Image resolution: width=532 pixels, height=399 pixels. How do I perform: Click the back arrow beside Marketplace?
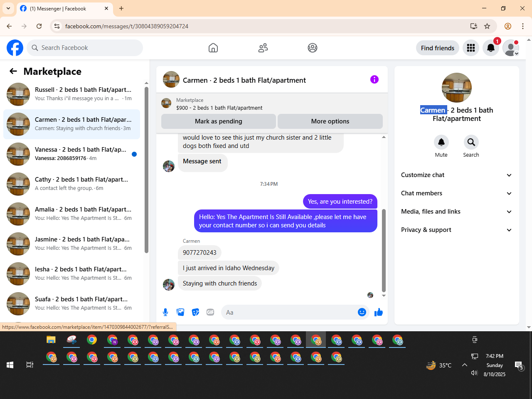13,71
